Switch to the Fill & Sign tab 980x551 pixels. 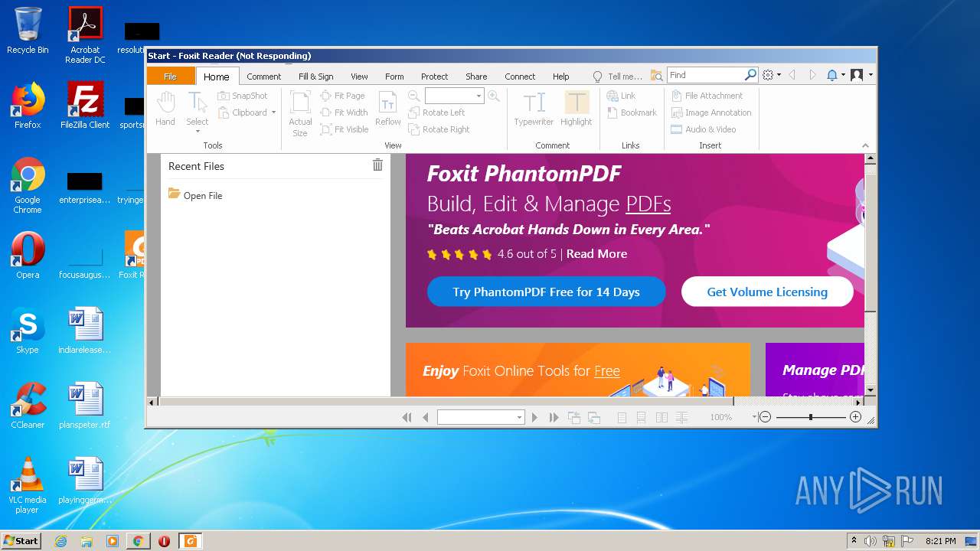tap(315, 77)
